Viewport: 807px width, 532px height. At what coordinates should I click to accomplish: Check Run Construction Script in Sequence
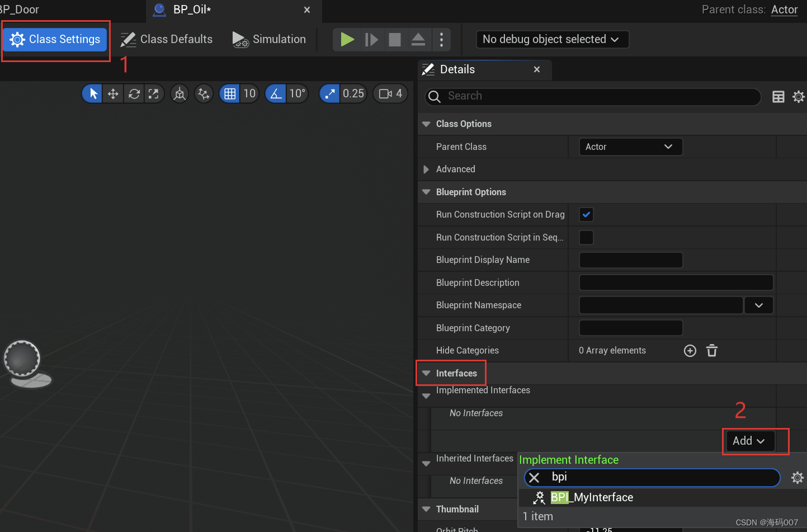586,237
